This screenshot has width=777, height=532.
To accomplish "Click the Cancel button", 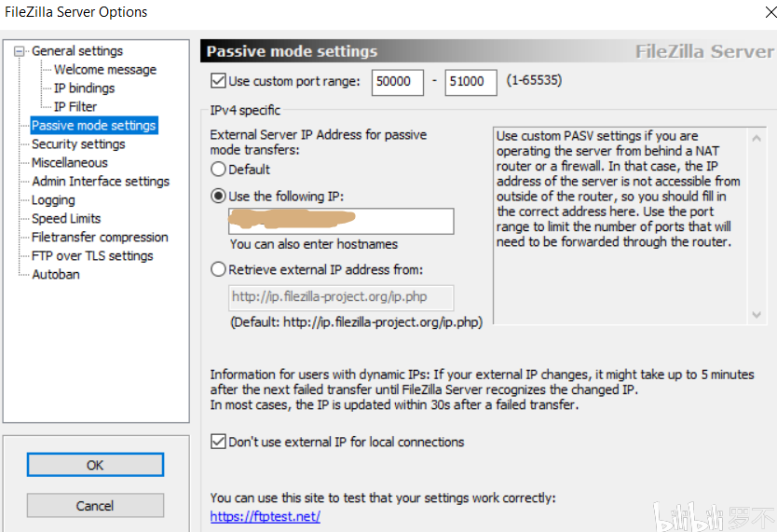I will point(95,505).
